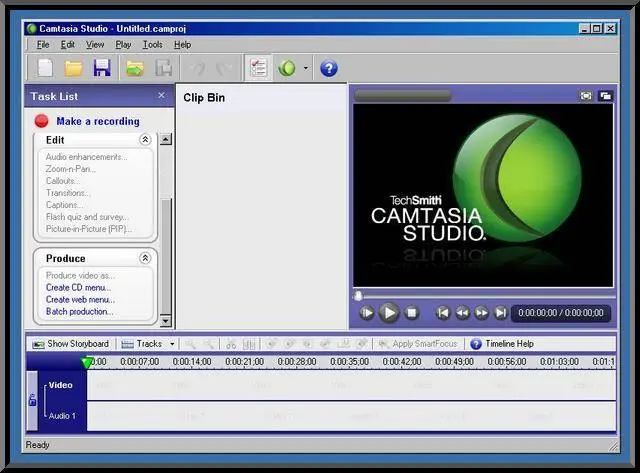640x473 pixels.
Task: Click the Task List vertical scrollbar thumb
Action: [x=166, y=256]
